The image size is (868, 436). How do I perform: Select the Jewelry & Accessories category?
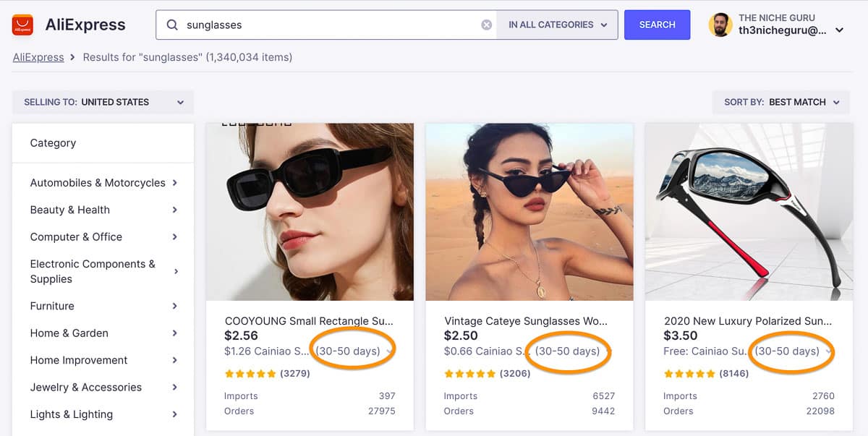click(85, 387)
